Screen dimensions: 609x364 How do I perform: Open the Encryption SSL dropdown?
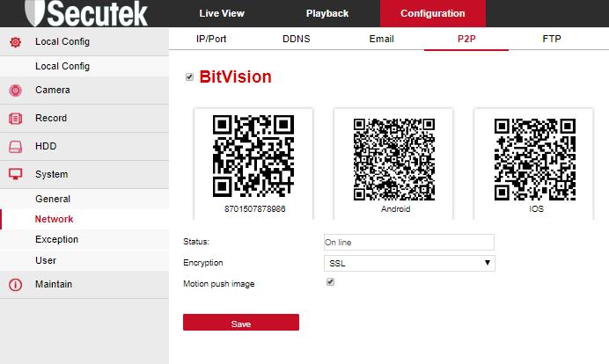tap(409, 264)
